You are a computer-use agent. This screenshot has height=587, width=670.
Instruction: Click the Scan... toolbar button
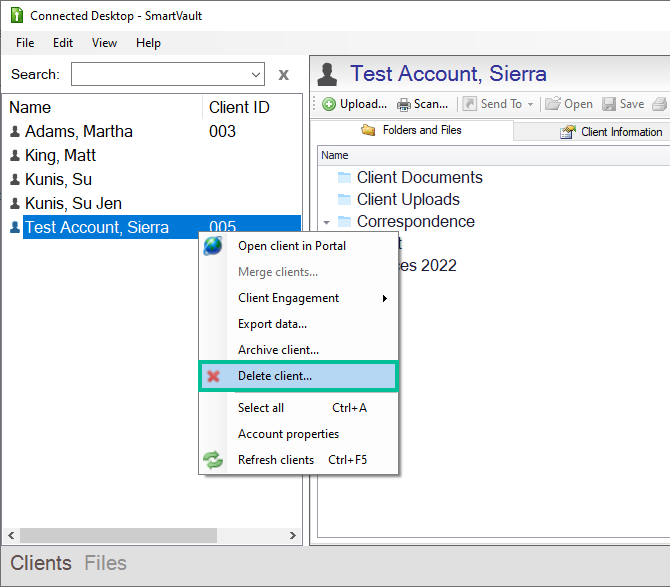point(423,104)
